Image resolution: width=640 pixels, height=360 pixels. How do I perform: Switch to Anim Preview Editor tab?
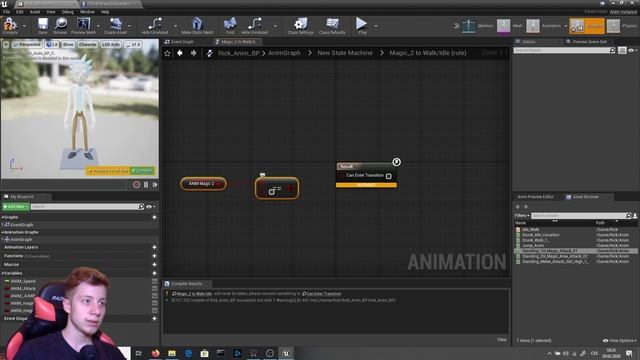(535, 197)
